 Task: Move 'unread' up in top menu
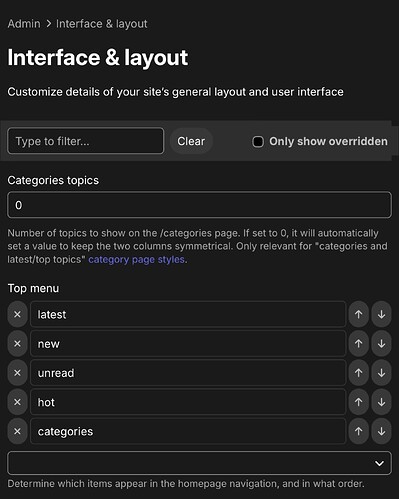click(x=359, y=373)
